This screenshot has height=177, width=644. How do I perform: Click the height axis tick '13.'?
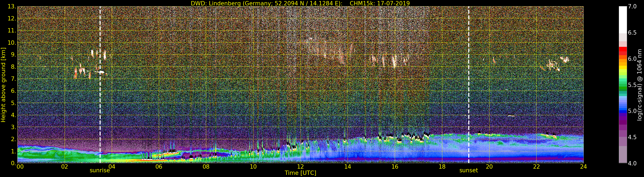click(12, 6)
